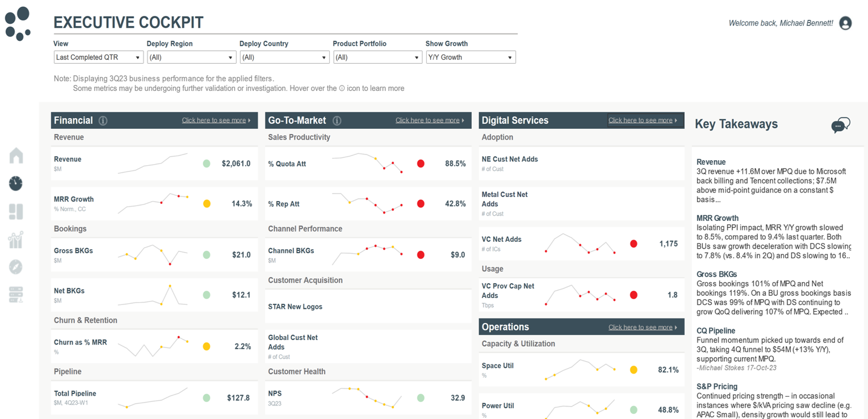This screenshot has width=868, height=419.
Task: Expand the Deploy Region dropdown
Action: [191, 57]
